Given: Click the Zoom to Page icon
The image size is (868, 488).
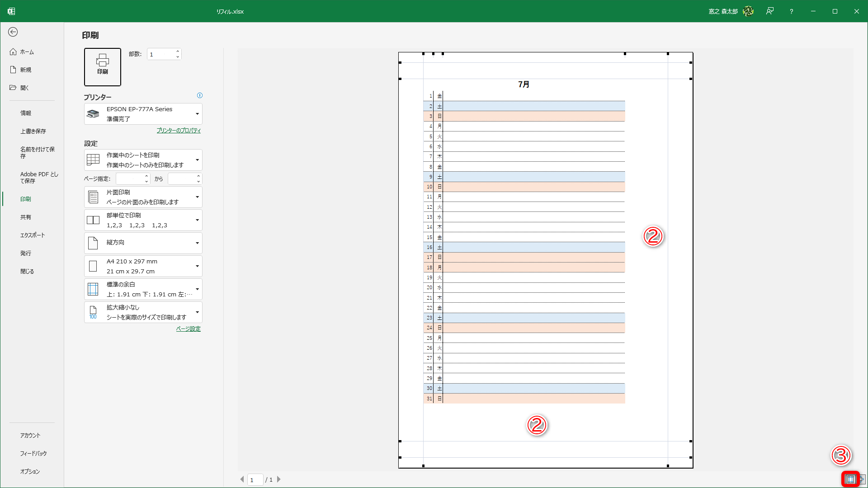Looking at the screenshot, I should [x=862, y=479].
